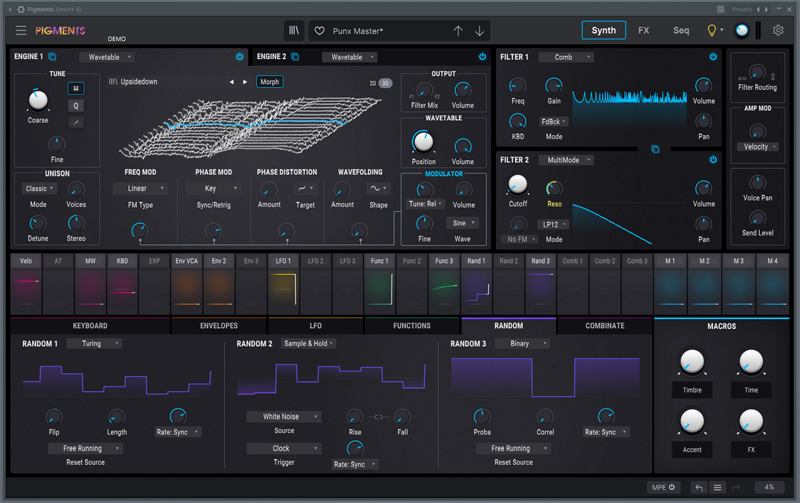
Task: Select the next wavetable with the right arrow
Action: coord(245,82)
